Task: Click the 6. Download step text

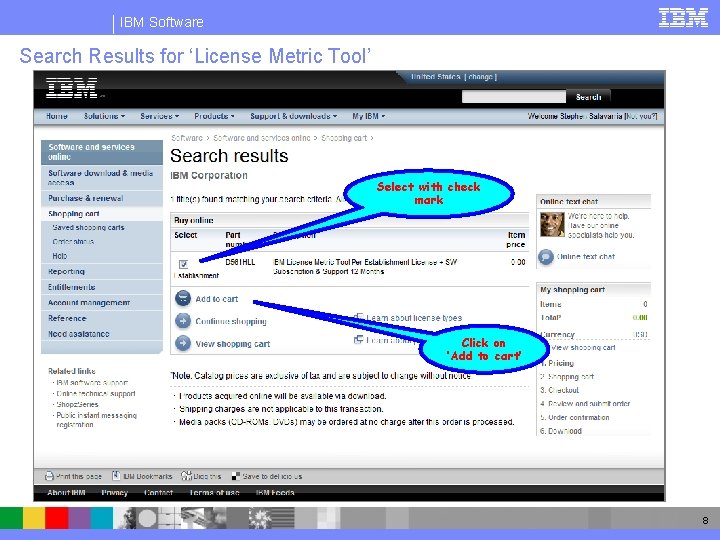Action: [561, 431]
